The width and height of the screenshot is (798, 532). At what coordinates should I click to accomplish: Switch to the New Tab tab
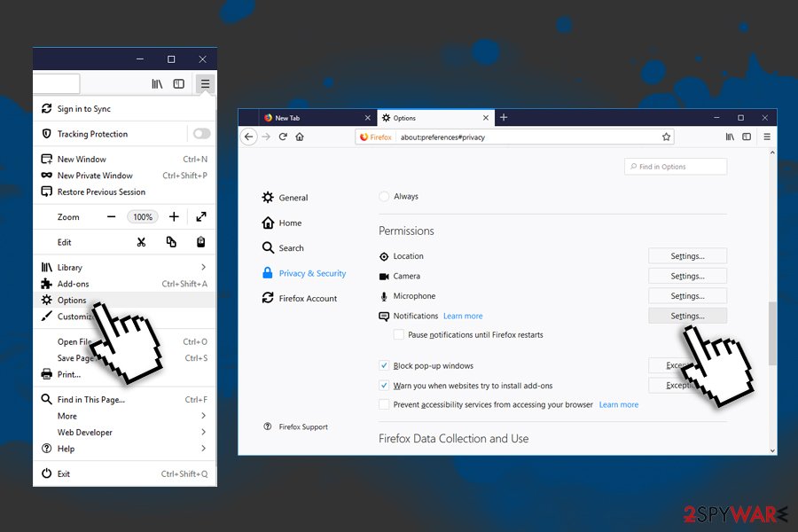[x=317, y=118]
